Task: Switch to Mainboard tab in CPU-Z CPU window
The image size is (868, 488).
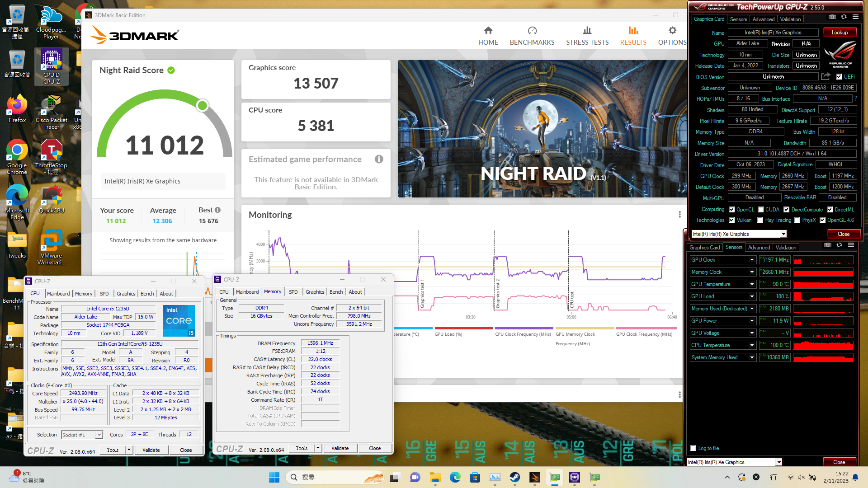Action: (x=58, y=294)
